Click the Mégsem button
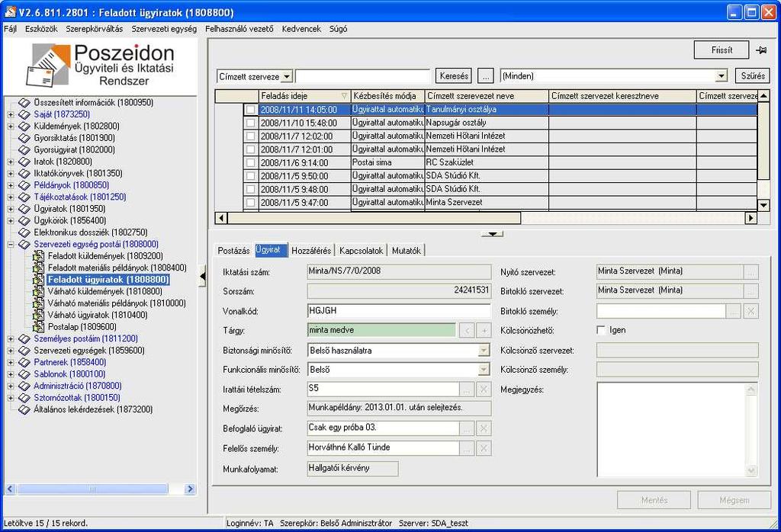This screenshot has width=781, height=532. [734, 500]
